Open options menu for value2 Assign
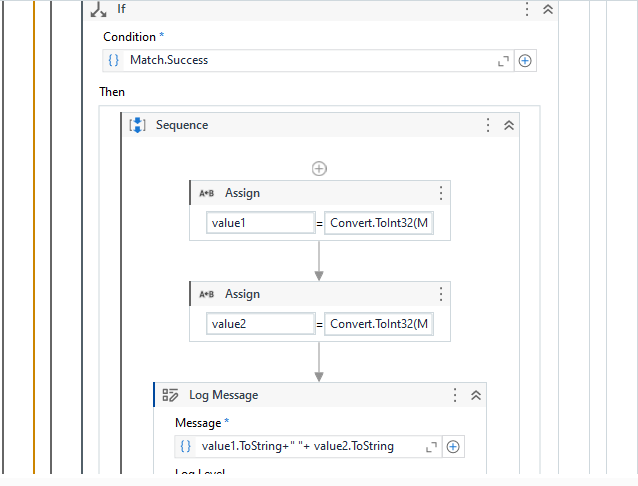Screen dimensions: 638x486 tap(440, 295)
